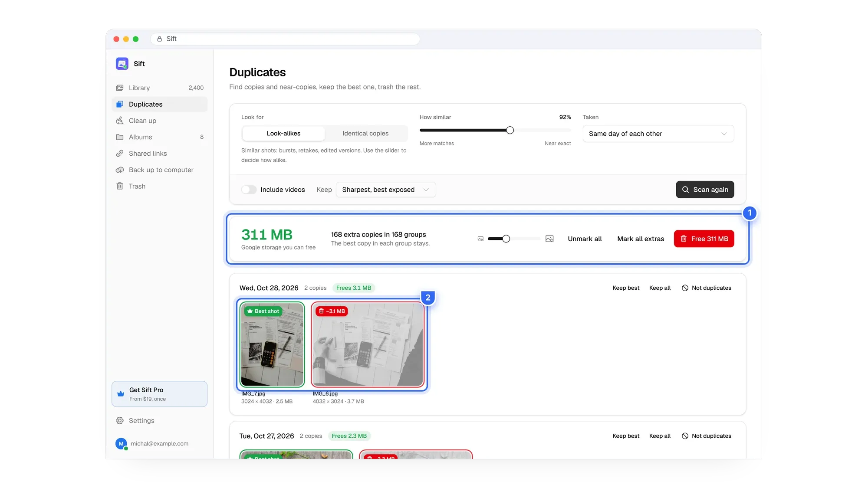Click the thumbnail size slider handle
Image resolution: width=868 pixels, height=488 pixels.
pos(506,239)
